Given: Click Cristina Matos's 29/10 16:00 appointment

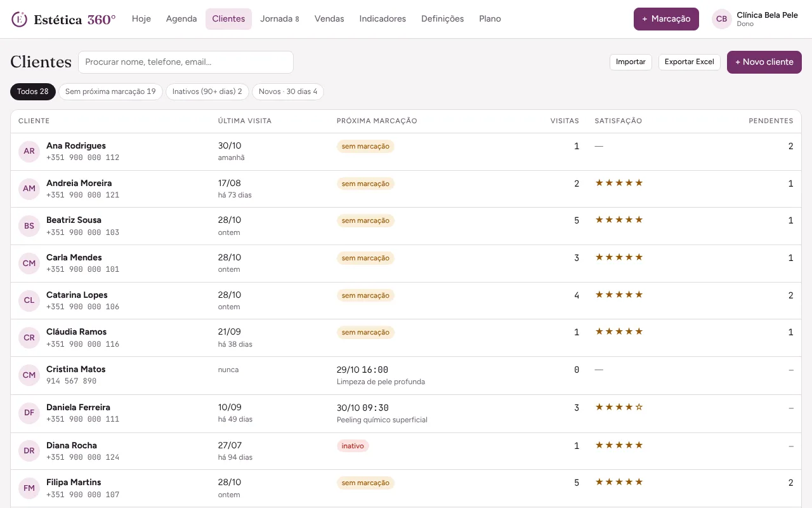Looking at the screenshot, I should click(362, 370).
